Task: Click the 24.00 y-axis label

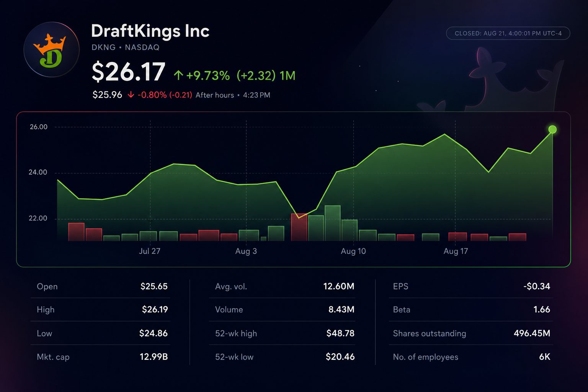Action: pyautogui.click(x=38, y=173)
